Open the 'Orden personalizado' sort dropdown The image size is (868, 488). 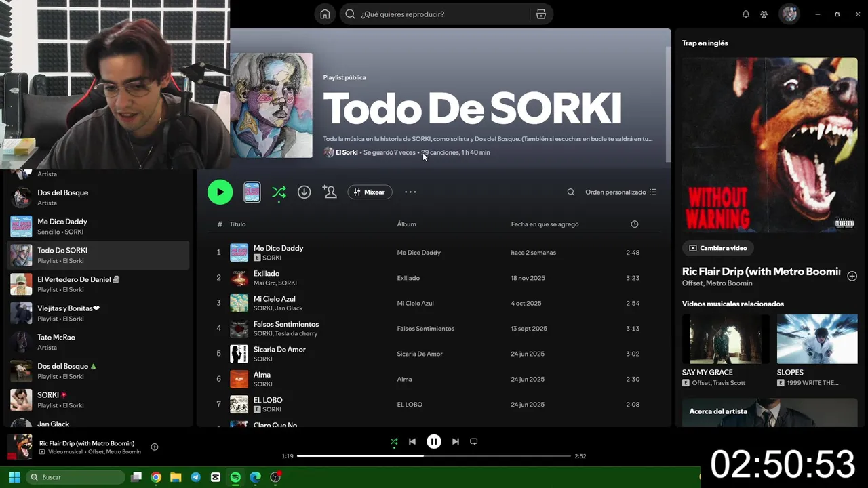coord(621,192)
